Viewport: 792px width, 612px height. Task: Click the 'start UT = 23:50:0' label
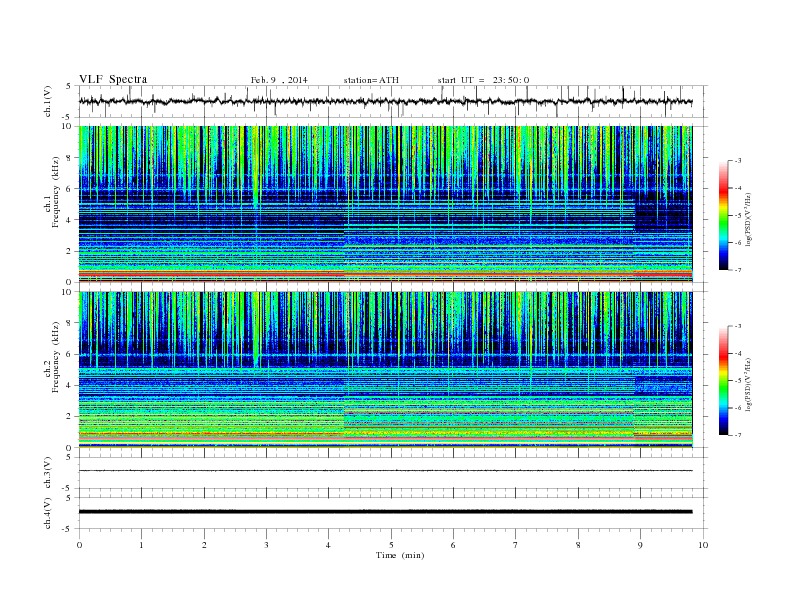(x=483, y=80)
